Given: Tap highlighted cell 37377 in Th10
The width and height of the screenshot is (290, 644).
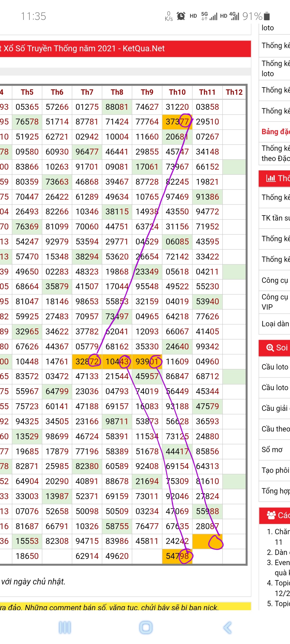Looking at the screenshot, I should (177, 122).
